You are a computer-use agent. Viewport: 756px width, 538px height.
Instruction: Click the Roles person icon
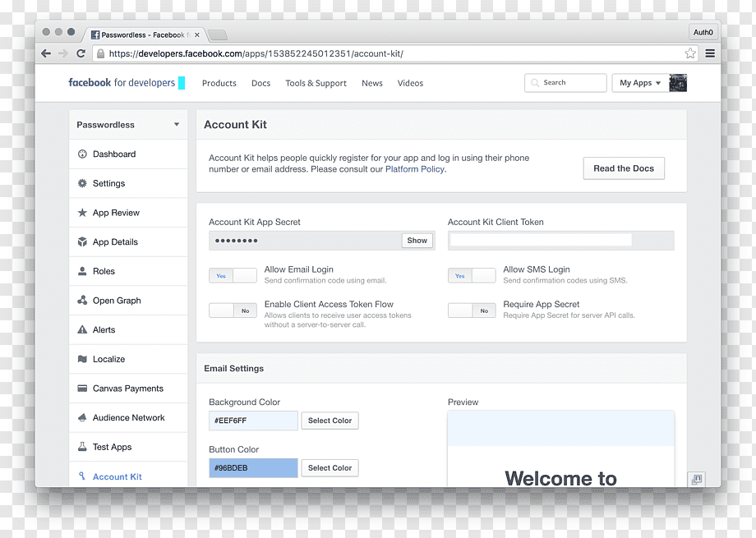(82, 271)
